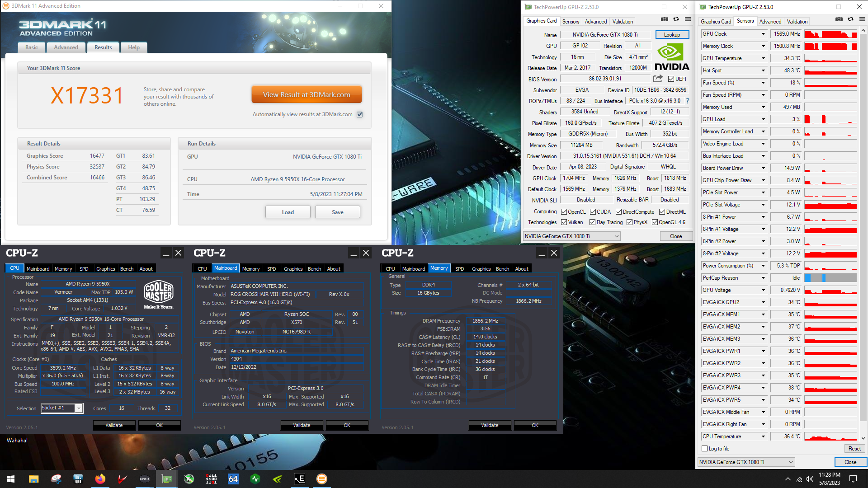This screenshot has height=488, width=868.
Task: Click Lookup button in GPU-Z
Action: coord(672,35)
